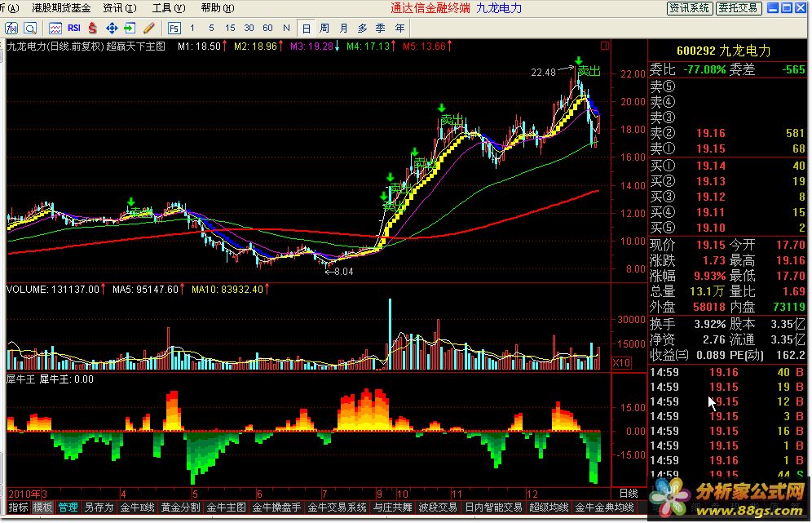Click the M3: 19.28 moving average label
The width and height of the screenshot is (812, 523).
(311, 47)
